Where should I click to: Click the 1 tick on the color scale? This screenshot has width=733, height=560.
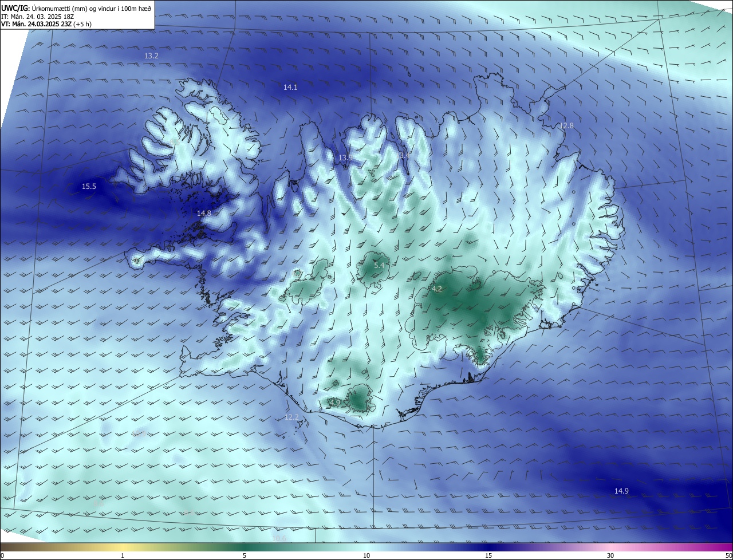[123, 555]
